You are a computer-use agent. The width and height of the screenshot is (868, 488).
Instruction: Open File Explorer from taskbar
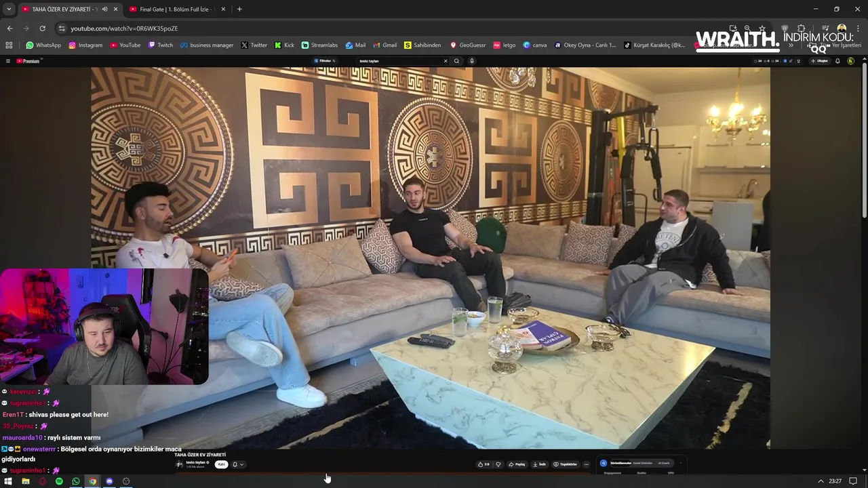[25, 481]
